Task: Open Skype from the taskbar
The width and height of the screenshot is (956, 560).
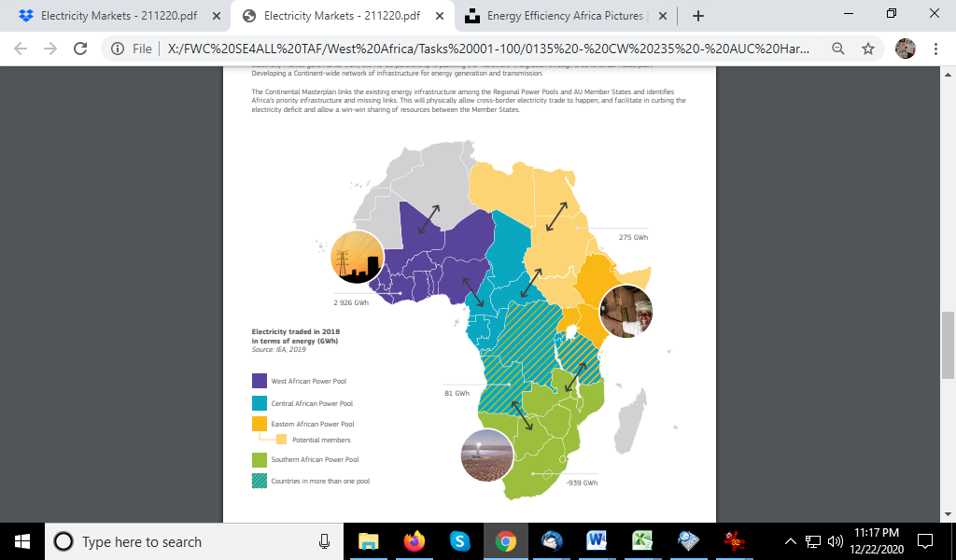Action: [459, 541]
